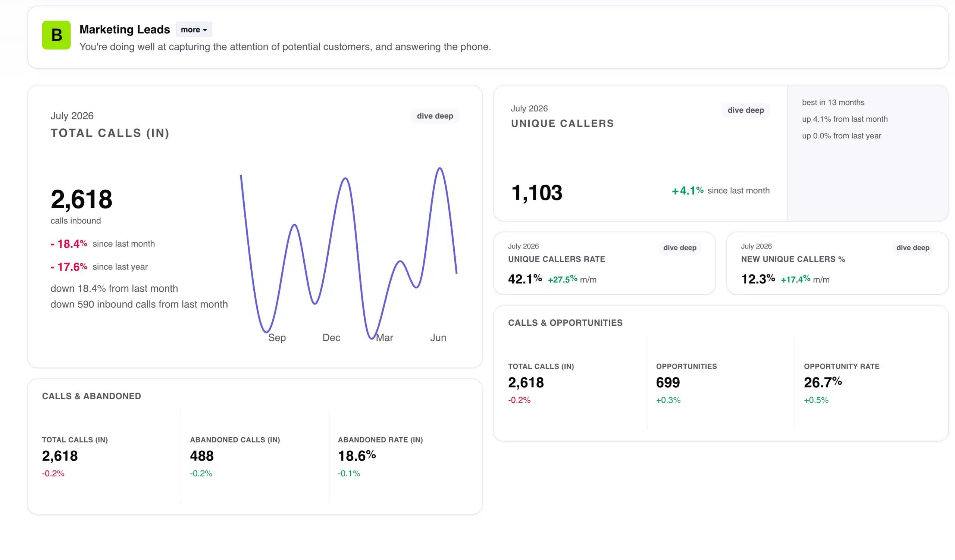Click the 'NEW UNIQUE CALLERS %' title

pos(793,259)
